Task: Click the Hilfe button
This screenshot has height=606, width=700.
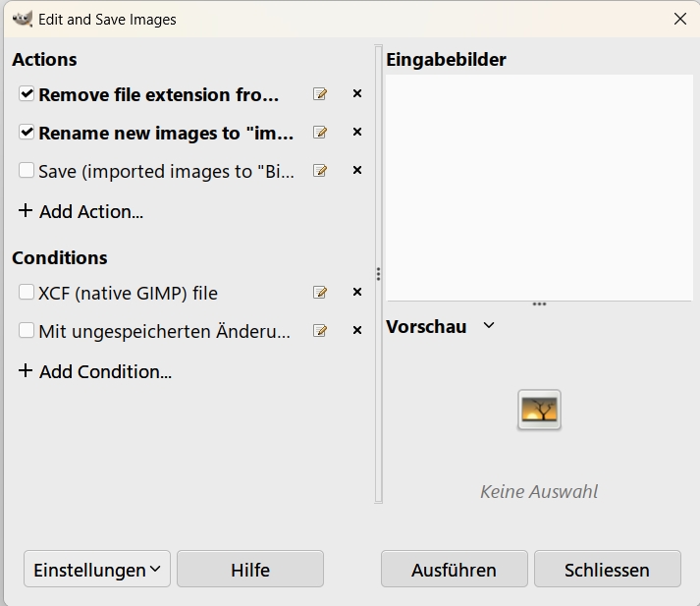Action: [x=250, y=570]
